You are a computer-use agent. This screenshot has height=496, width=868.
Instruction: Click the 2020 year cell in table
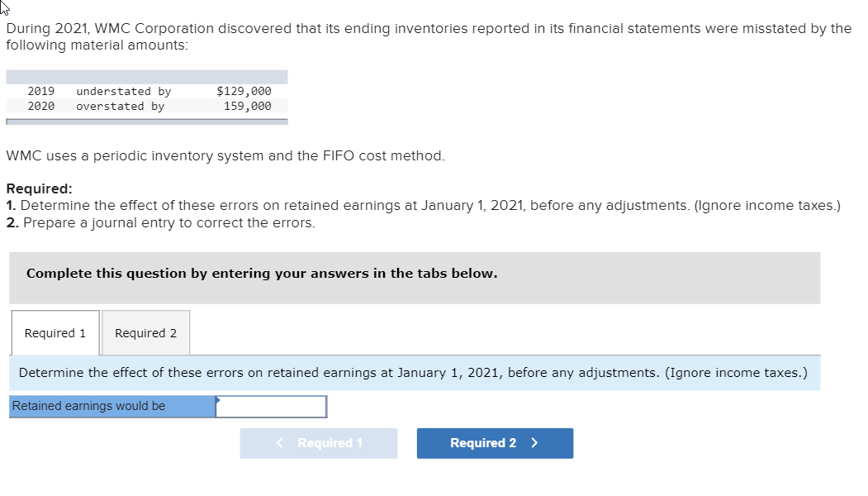(x=41, y=106)
